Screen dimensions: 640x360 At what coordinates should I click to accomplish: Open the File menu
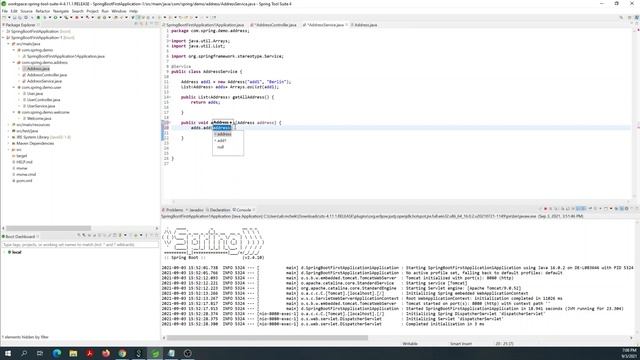click(4, 11)
